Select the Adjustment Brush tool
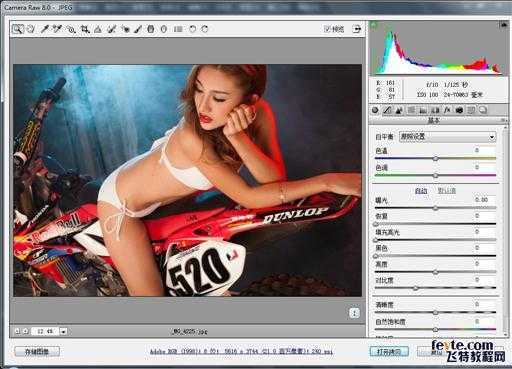512x369 pixels. tap(138, 29)
